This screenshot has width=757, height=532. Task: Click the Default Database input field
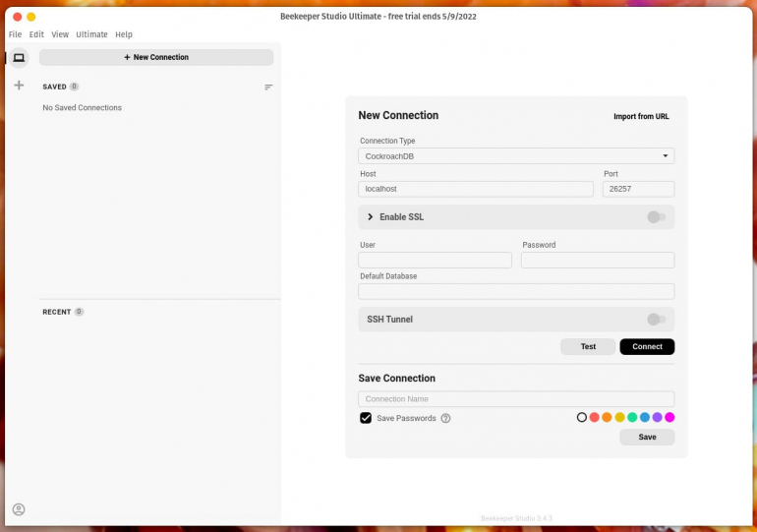pos(516,292)
